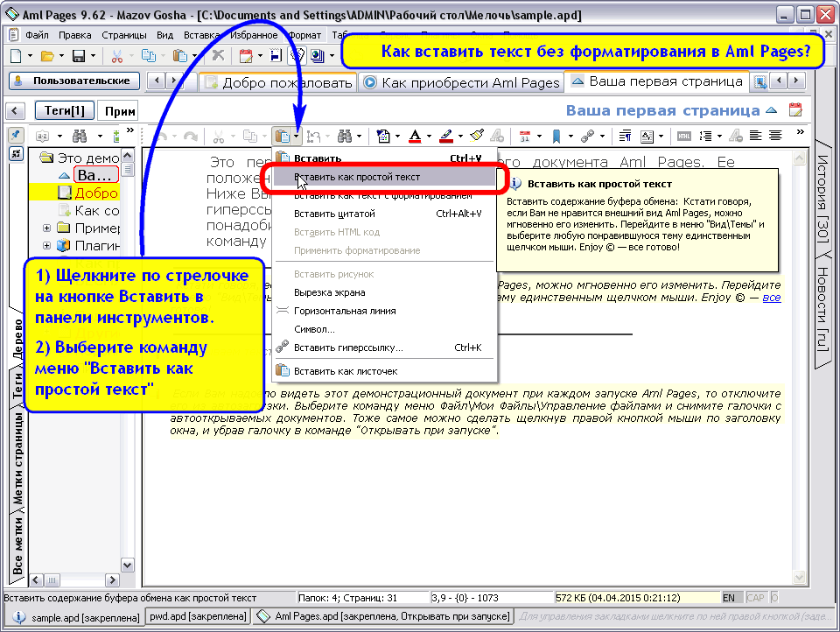Open the Aml Pages.apd bookmark in the bottom bar
Image resolution: width=840 pixels, height=632 pixels.
383,617
